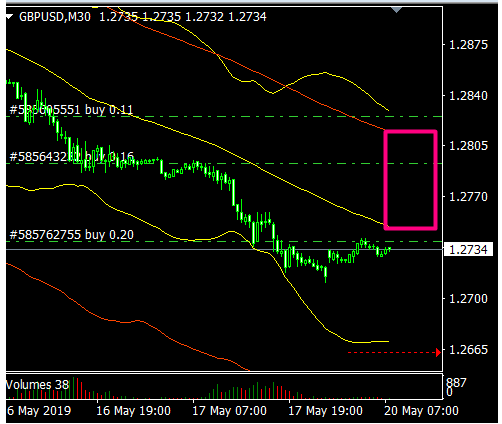
Task: Click the Volumes 38 indicator label
Action: (37, 385)
